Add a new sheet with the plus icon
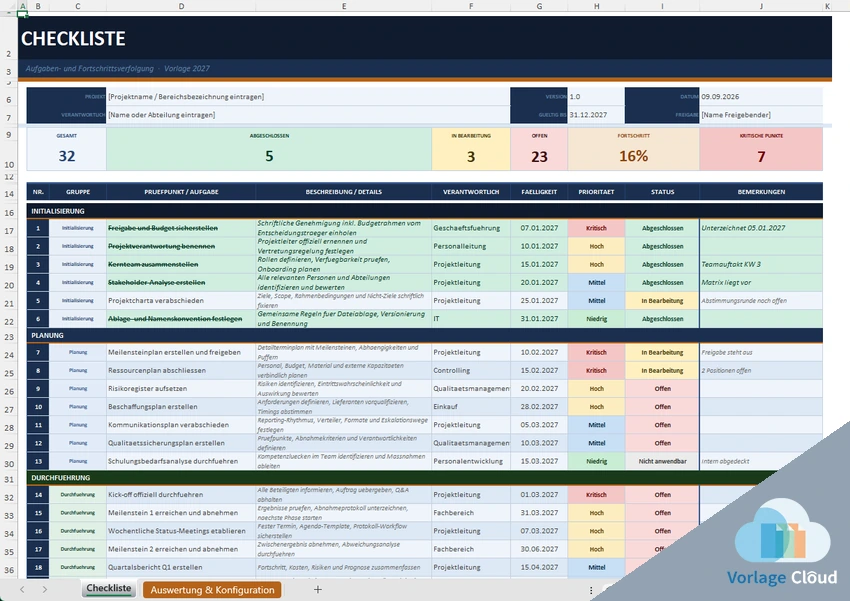 tap(318, 589)
